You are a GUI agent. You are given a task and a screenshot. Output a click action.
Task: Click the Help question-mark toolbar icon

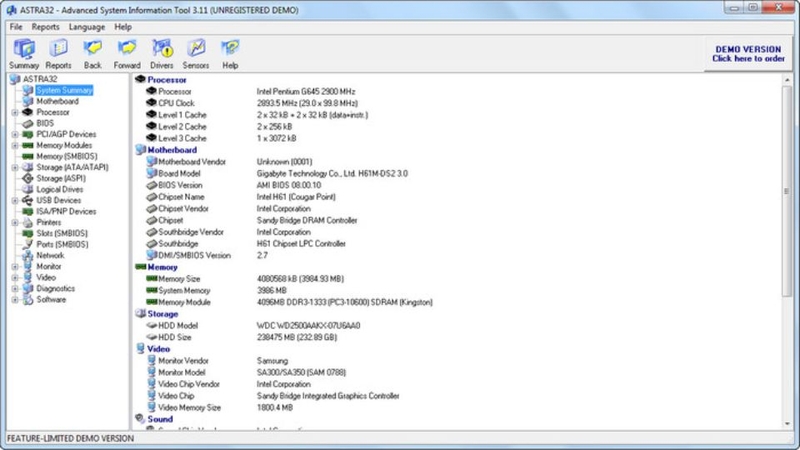click(x=230, y=54)
